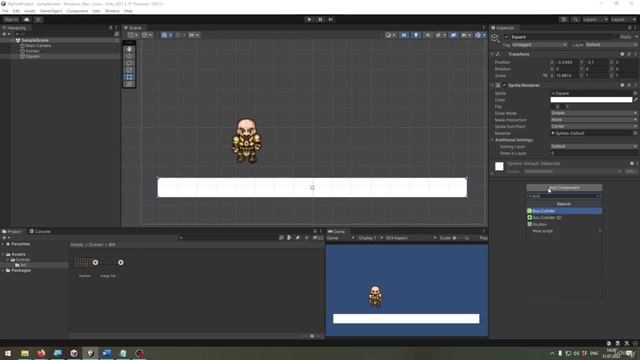
Task: Open the Sorting Layer dropdown
Action: [x=594, y=146]
